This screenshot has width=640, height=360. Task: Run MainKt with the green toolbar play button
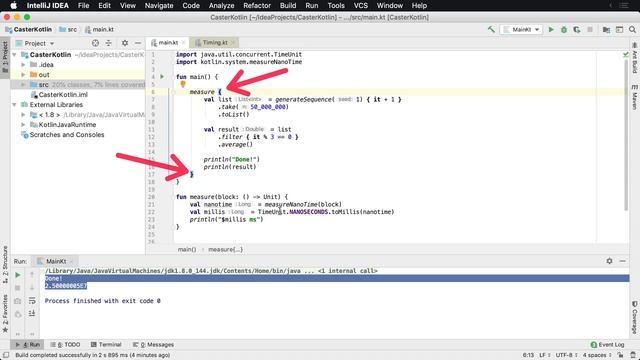[x=551, y=29]
